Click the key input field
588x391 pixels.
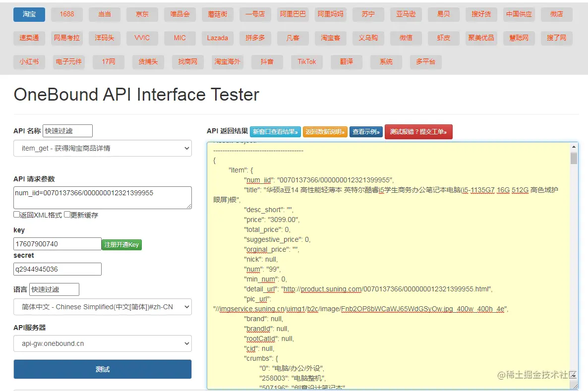pyautogui.click(x=58, y=244)
